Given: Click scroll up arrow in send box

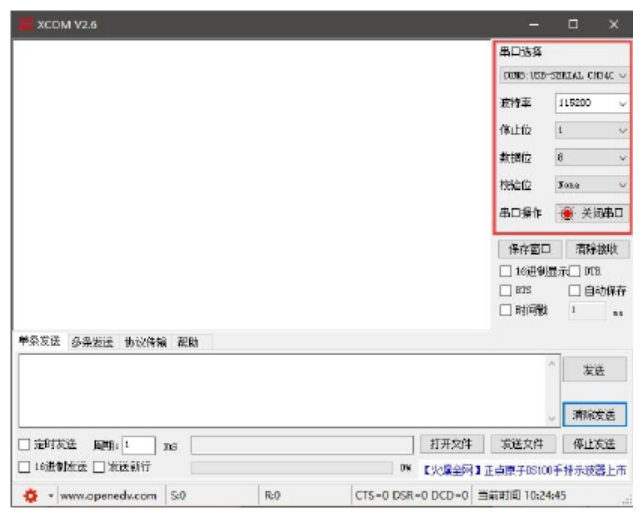Looking at the screenshot, I should [x=552, y=363].
